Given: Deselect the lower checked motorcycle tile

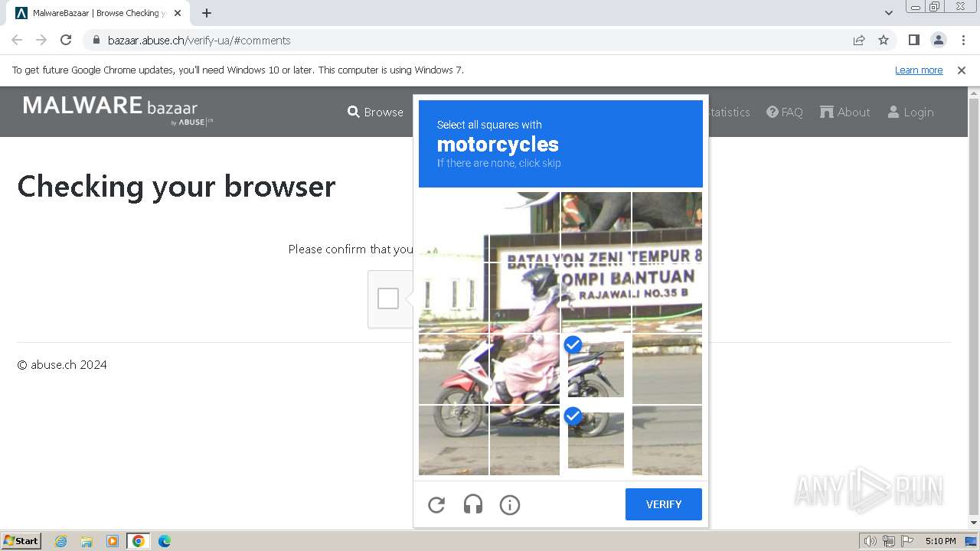Looking at the screenshot, I should click(596, 440).
